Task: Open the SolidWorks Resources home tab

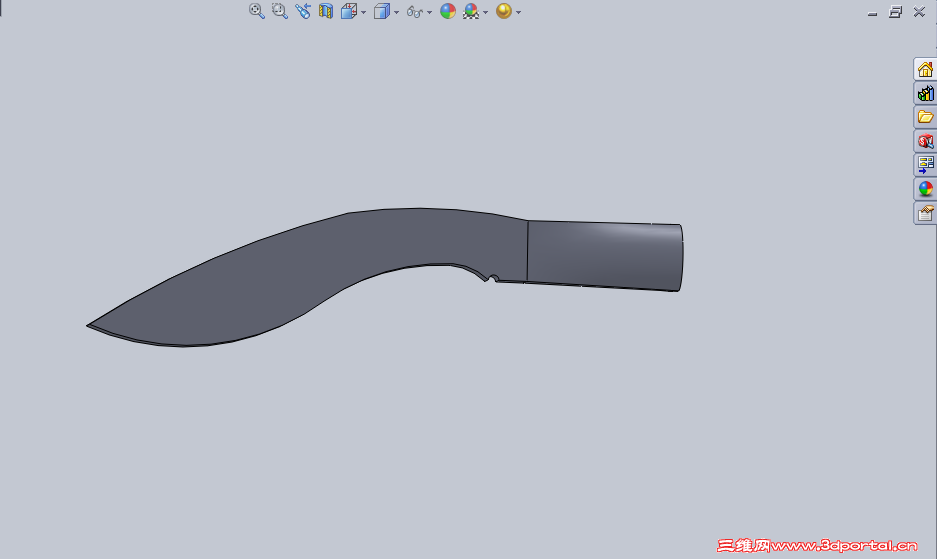Action: (925, 69)
